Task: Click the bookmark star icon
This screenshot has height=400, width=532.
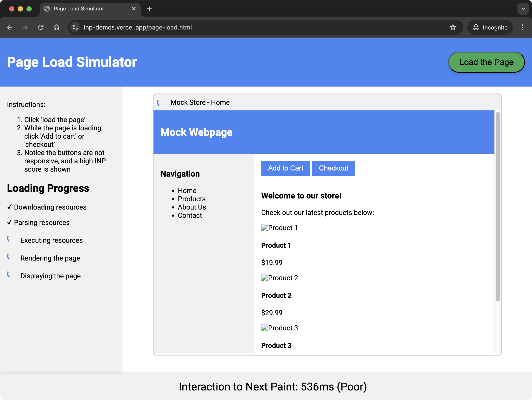Action: (x=453, y=27)
